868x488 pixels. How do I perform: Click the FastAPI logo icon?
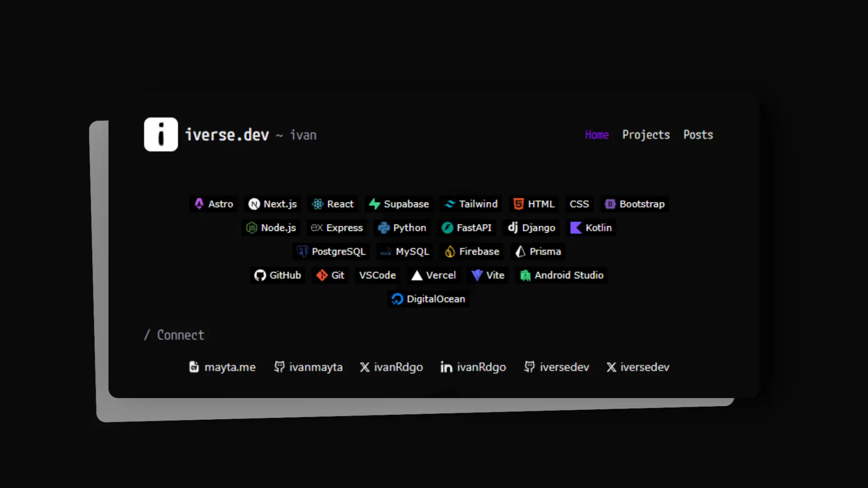coord(447,228)
